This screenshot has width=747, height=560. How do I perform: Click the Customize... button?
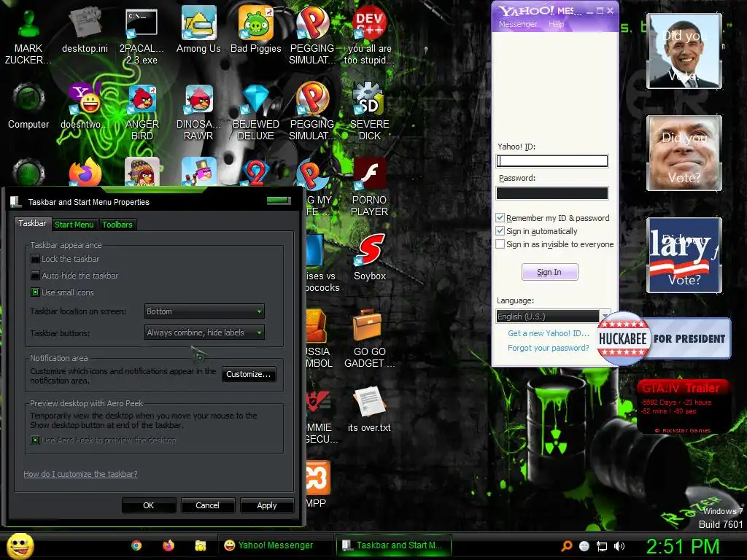249,374
